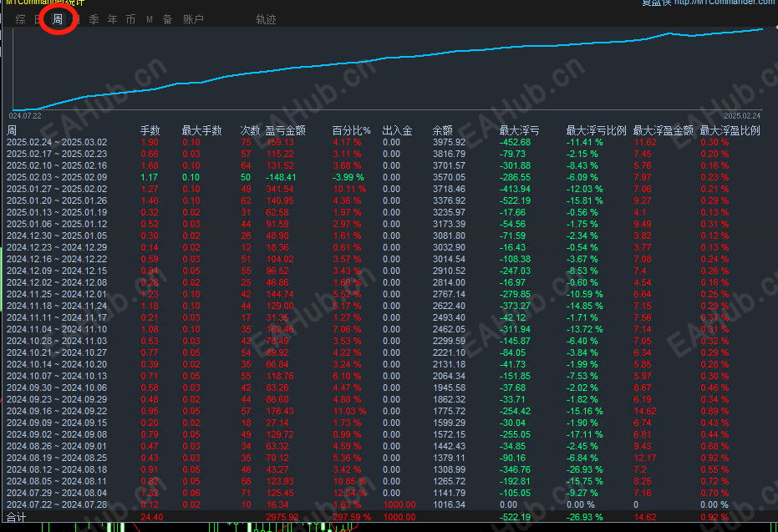This screenshot has height=532, width=778.
Task: Select the 周 weekly tab
Action: pyautogui.click(x=58, y=19)
